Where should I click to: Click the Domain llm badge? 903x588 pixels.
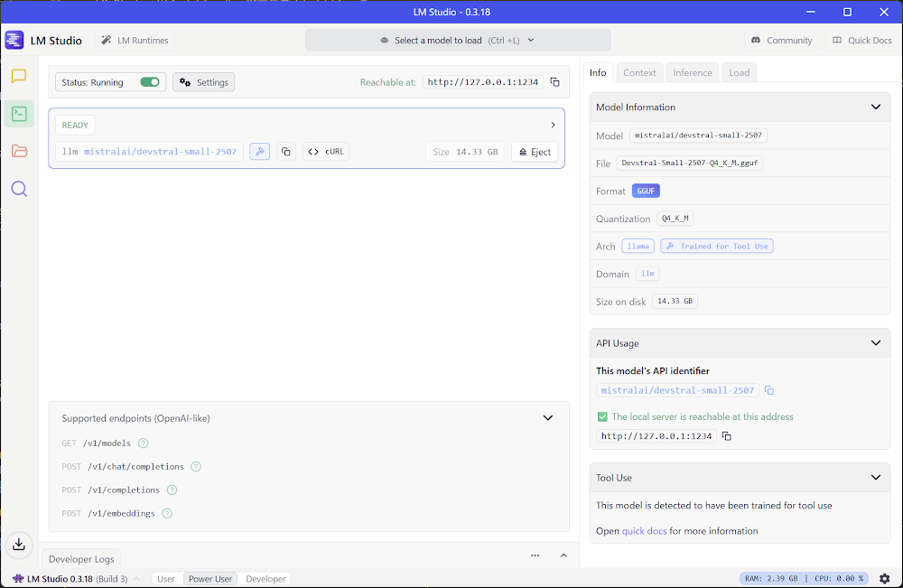coord(647,274)
